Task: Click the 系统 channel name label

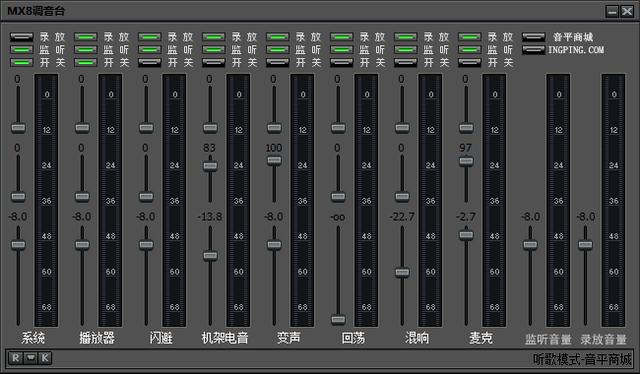Action: (x=33, y=338)
